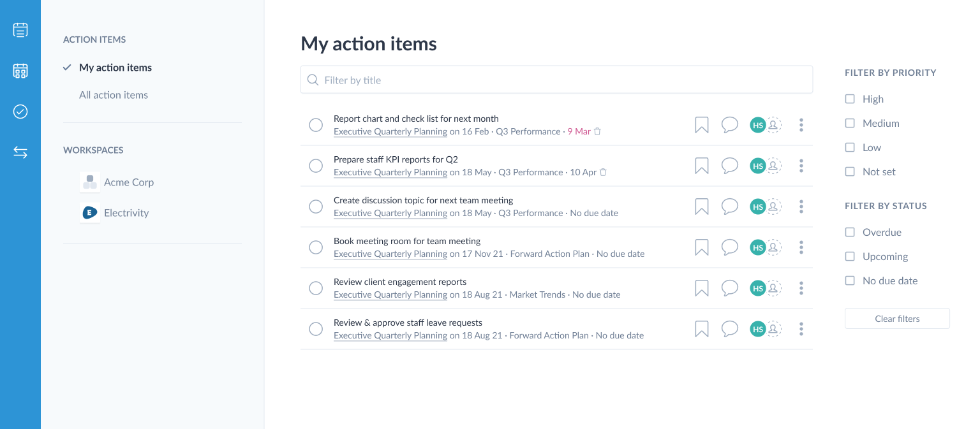Select 'My action items' in the sidebar
Viewport: 980px width, 429px height.
[115, 68]
